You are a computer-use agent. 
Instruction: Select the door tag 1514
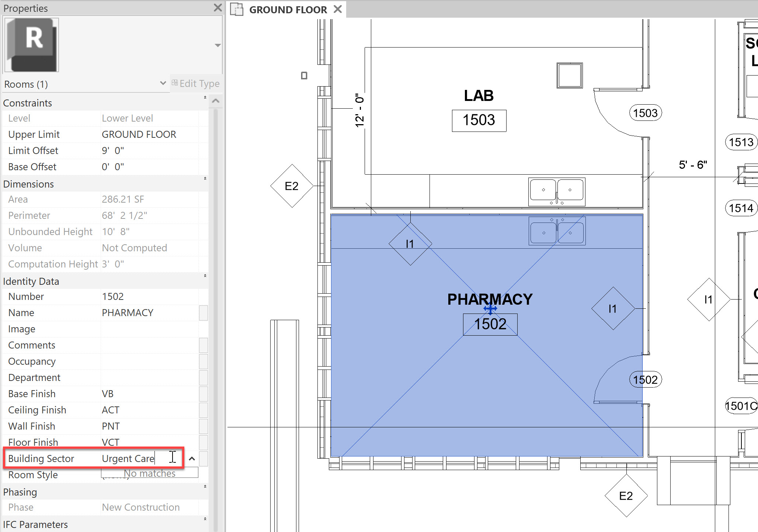pyautogui.click(x=741, y=208)
